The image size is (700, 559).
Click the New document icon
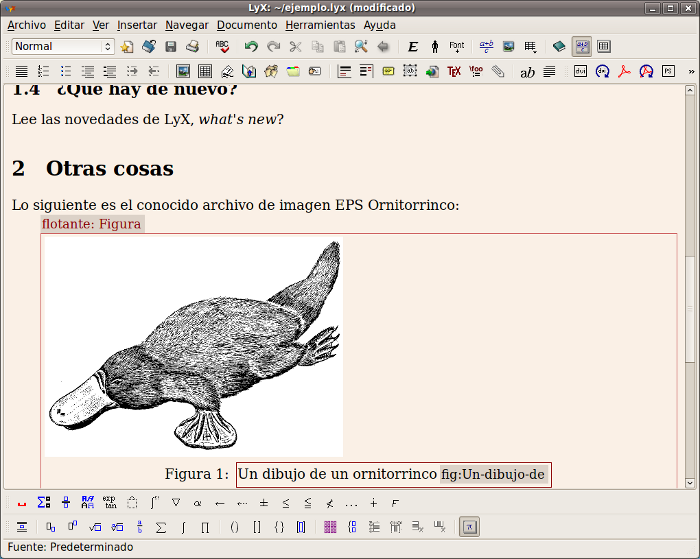click(x=127, y=46)
